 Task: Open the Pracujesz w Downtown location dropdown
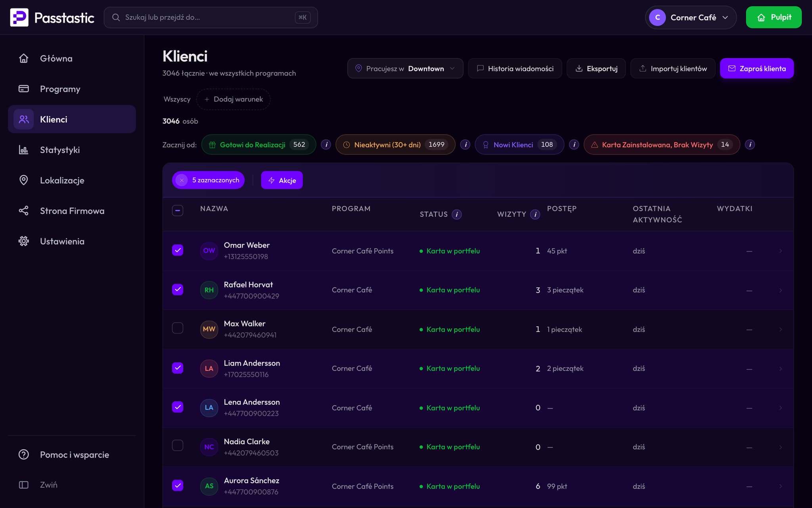point(405,68)
